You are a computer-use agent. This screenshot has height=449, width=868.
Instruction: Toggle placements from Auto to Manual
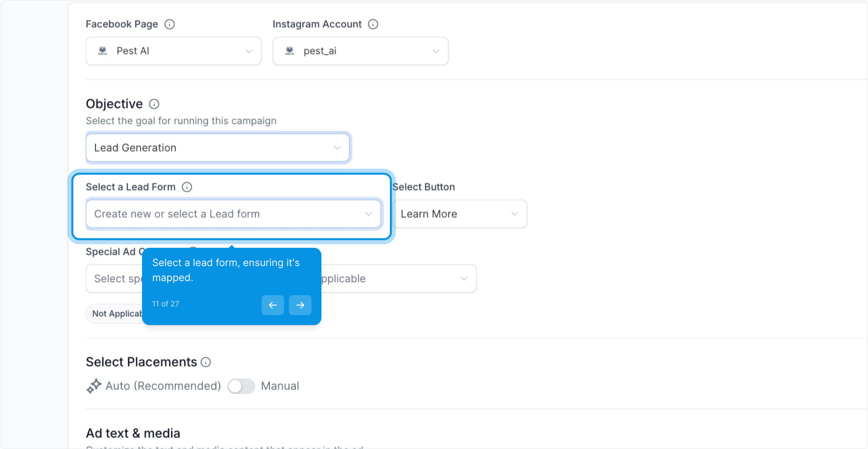coord(241,386)
